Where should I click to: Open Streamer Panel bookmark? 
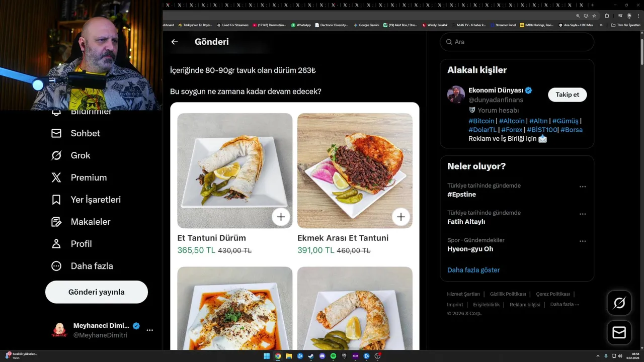click(x=503, y=25)
